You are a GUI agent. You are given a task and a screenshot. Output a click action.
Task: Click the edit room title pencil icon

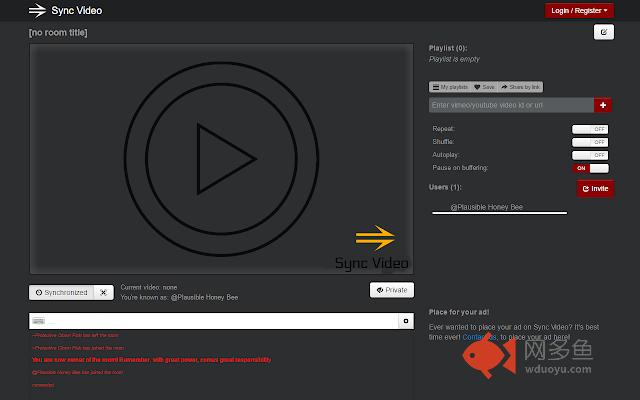tap(603, 32)
